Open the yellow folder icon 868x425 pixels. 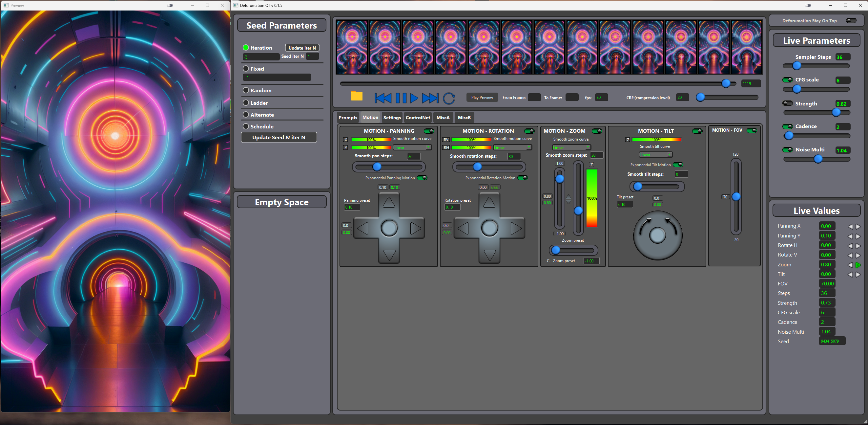(x=356, y=96)
